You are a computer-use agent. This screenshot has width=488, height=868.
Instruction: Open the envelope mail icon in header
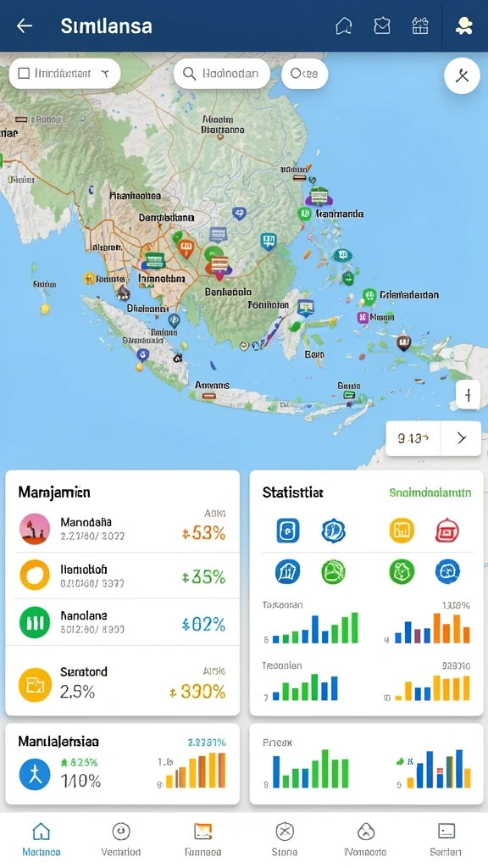[382, 25]
